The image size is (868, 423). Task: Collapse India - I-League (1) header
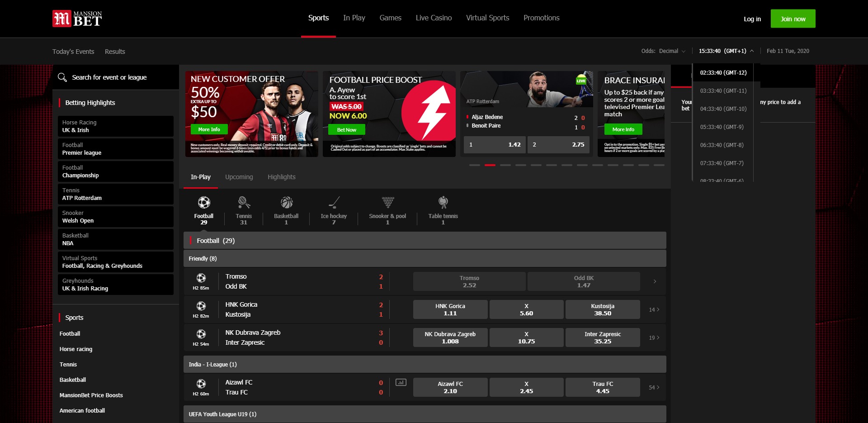pyautogui.click(x=425, y=364)
